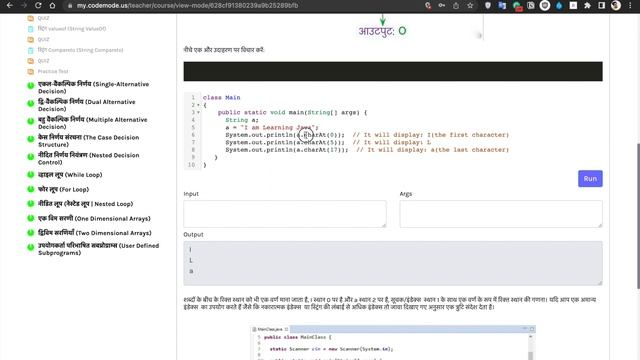Click the lock icon beside the URL
Image resolution: width=640 pixels, height=360 pixels.
coord(70,6)
